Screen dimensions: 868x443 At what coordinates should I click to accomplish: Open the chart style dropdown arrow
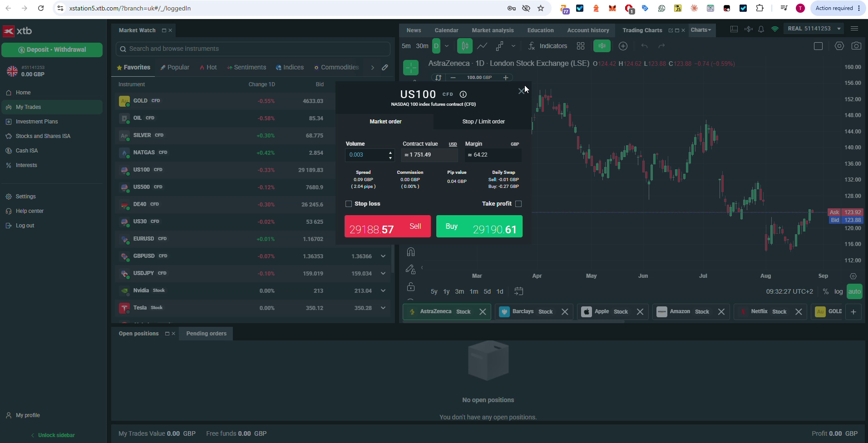coord(513,46)
